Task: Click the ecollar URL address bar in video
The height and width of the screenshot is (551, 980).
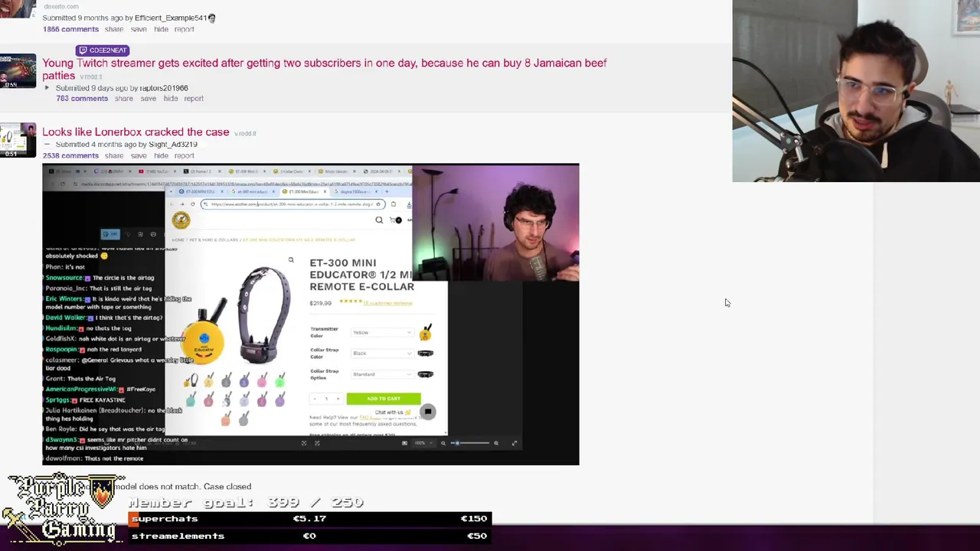Action: 295,204
